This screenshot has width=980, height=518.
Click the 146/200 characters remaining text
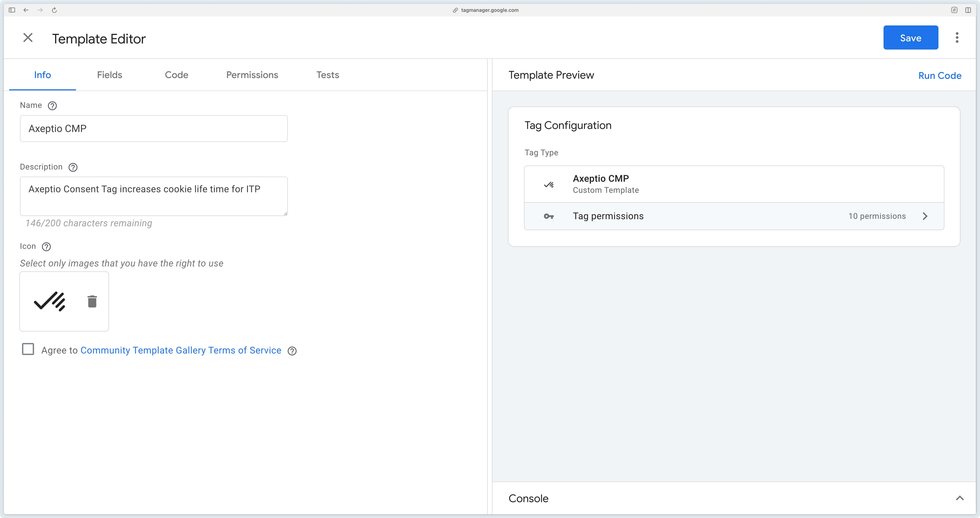click(x=89, y=223)
